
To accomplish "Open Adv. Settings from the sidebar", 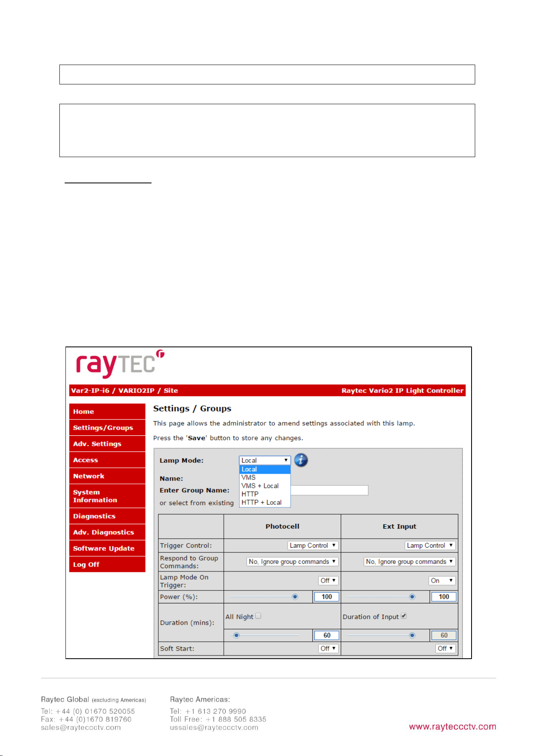I will [x=107, y=444].
